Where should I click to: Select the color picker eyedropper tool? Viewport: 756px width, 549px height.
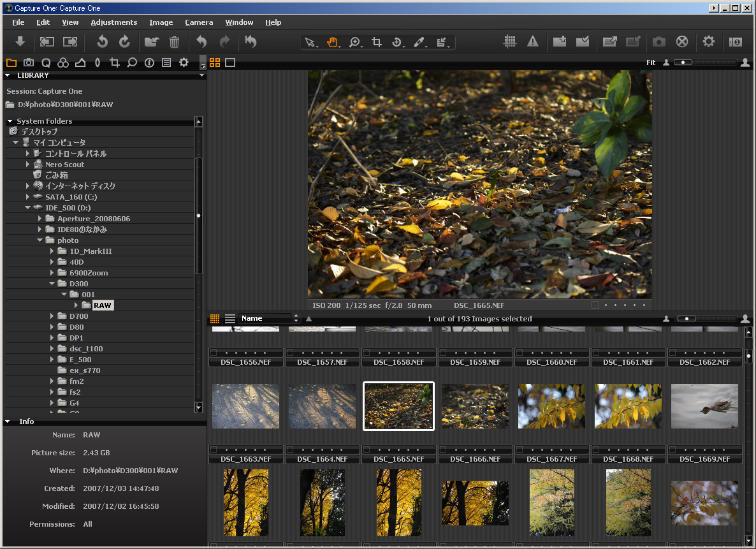pyautogui.click(x=419, y=42)
